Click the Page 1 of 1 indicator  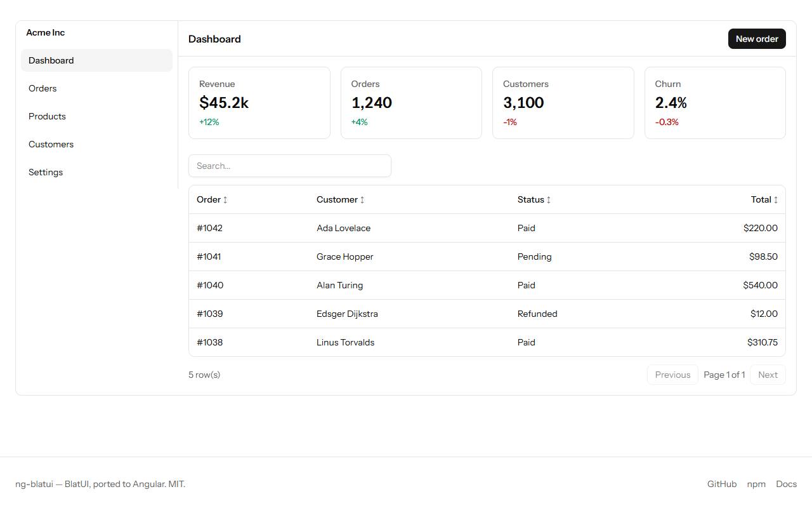point(724,375)
